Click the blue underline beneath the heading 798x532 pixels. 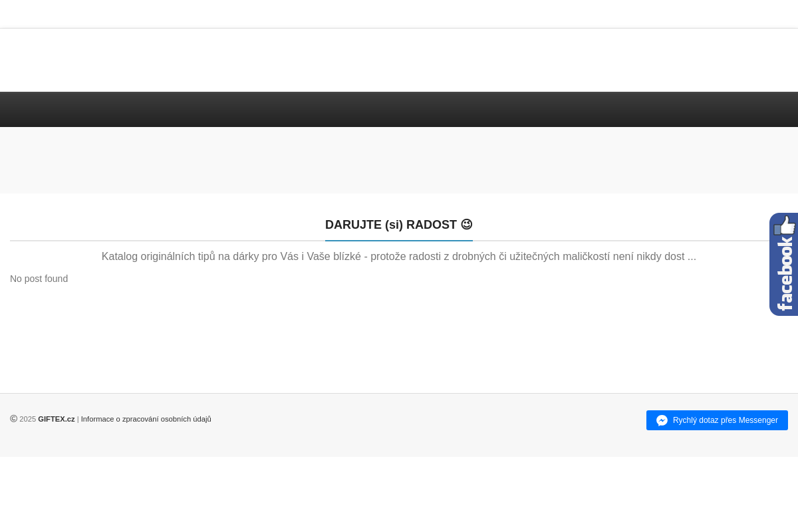pos(399,240)
